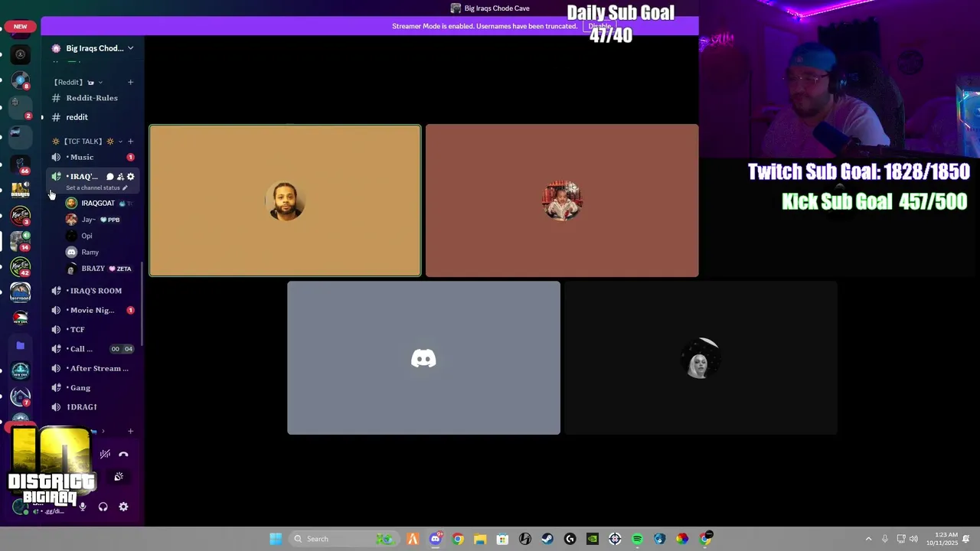
Task: Focus the black tile with the grayscale avatar
Action: (701, 358)
